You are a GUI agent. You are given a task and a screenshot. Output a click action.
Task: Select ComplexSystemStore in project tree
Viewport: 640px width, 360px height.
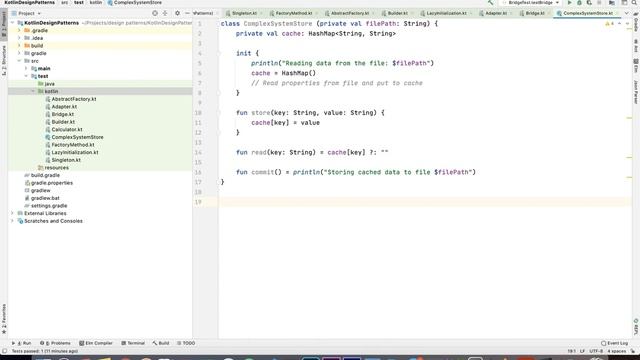click(77, 137)
